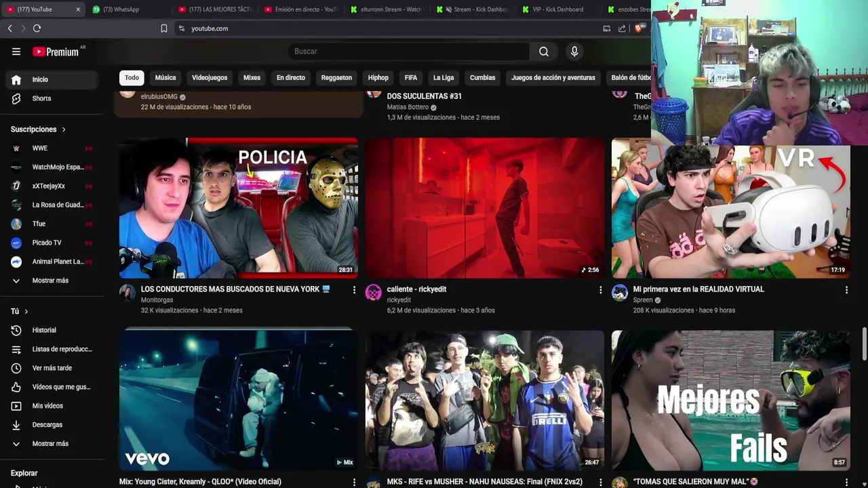This screenshot has width=868, height=488.
Task: Open the YouTube hamburger guide menu
Action: (16, 52)
